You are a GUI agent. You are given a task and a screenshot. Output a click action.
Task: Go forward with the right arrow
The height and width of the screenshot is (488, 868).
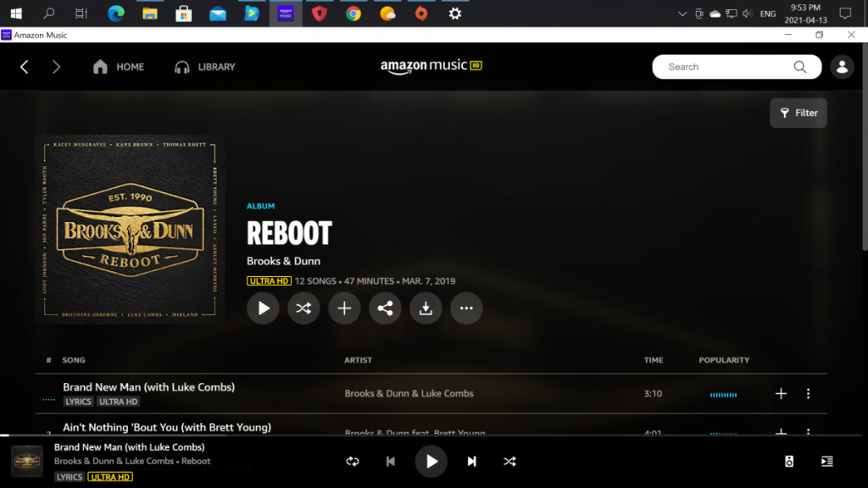(56, 67)
